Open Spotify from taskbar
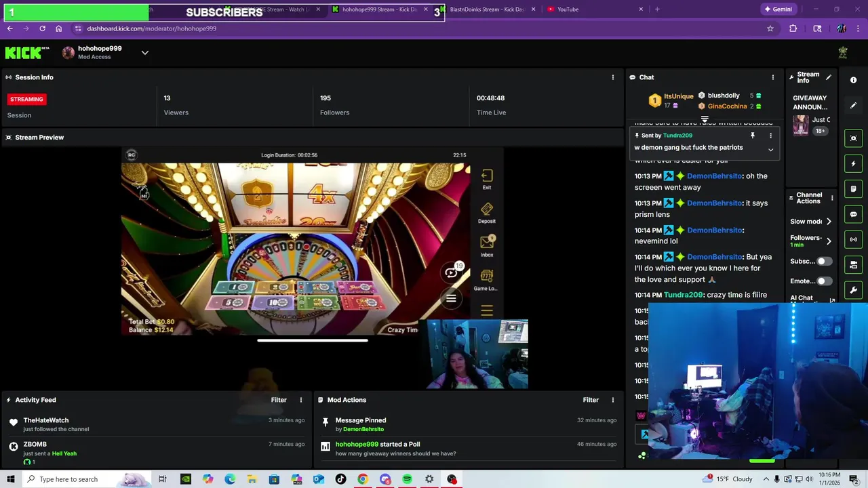The height and width of the screenshot is (488, 868). coord(407,479)
